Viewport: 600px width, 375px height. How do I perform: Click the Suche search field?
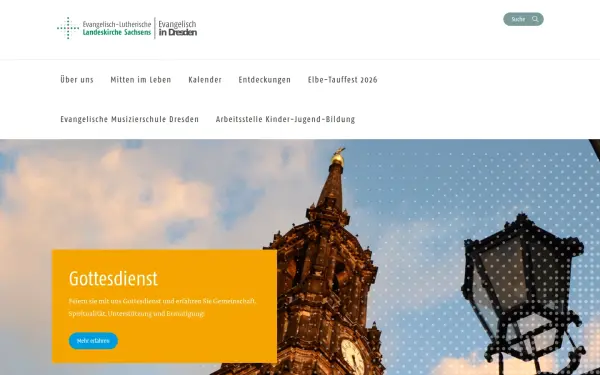523,19
